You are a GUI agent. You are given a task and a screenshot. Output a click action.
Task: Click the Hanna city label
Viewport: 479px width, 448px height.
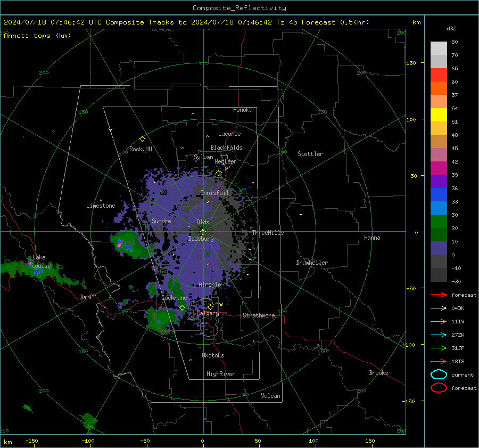(x=372, y=238)
